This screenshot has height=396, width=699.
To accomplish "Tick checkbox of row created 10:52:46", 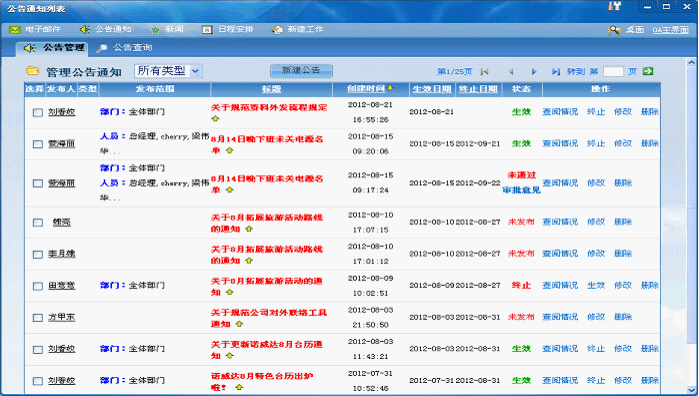I will tap(38, 381).
